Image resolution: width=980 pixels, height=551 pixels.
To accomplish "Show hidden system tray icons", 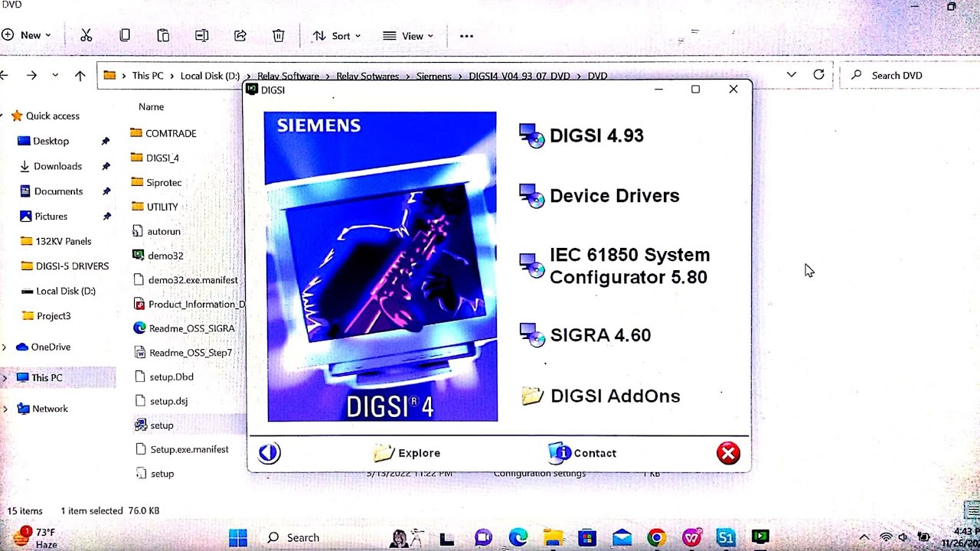I will (864, 538).
